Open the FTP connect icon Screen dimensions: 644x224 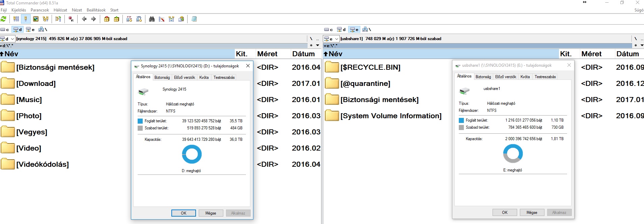pos(129,19)
